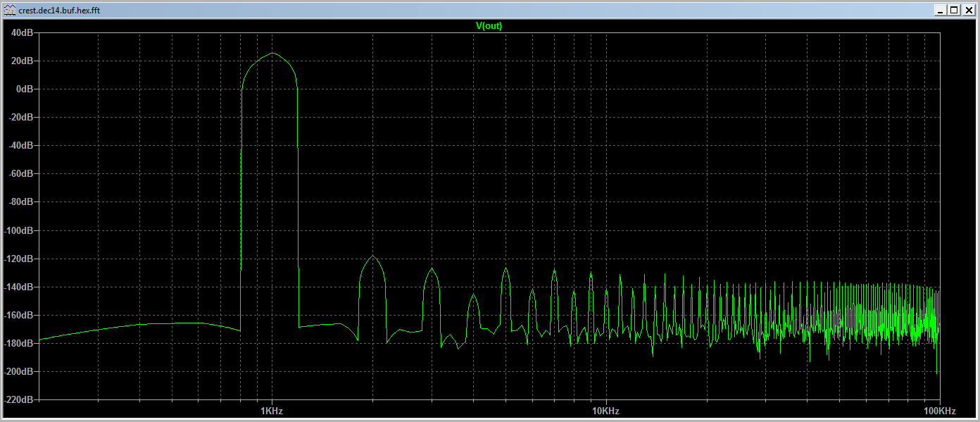980x422 pixels.
Task: Click the 0dB axis label
Action: click(23, 89)
